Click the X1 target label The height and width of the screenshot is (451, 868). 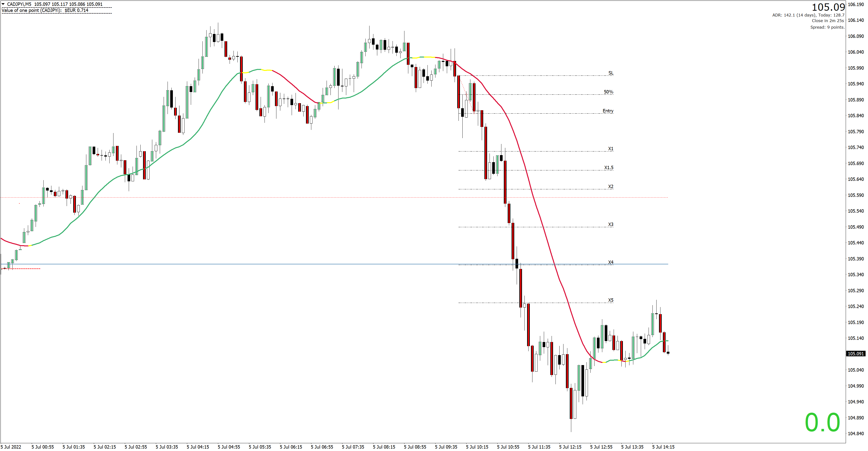click(611, 148)
